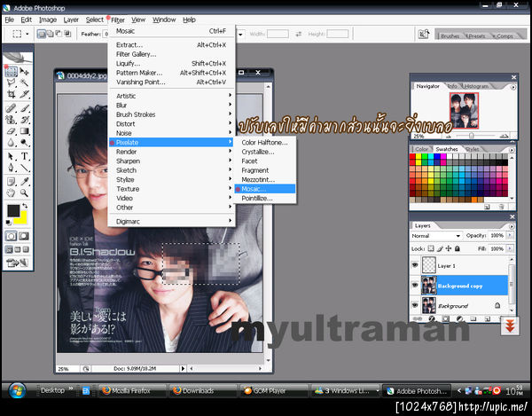The width and height of the screenshot is (532, 416).
Task: Open the Layers panel options menu arrow
Action: pyautogui.click(x=512, y=226)
